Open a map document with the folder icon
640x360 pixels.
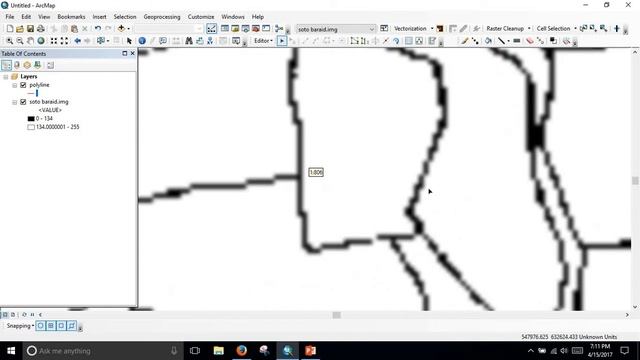pyautogui.click(x=20, y=29)
